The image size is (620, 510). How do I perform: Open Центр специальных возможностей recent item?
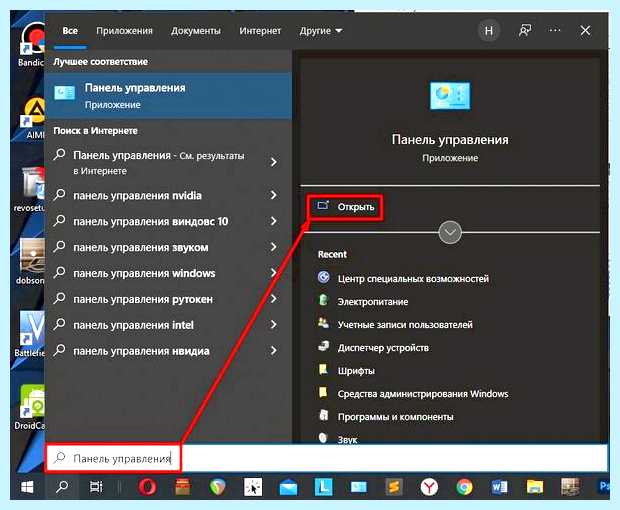click(x=403, y=279)
